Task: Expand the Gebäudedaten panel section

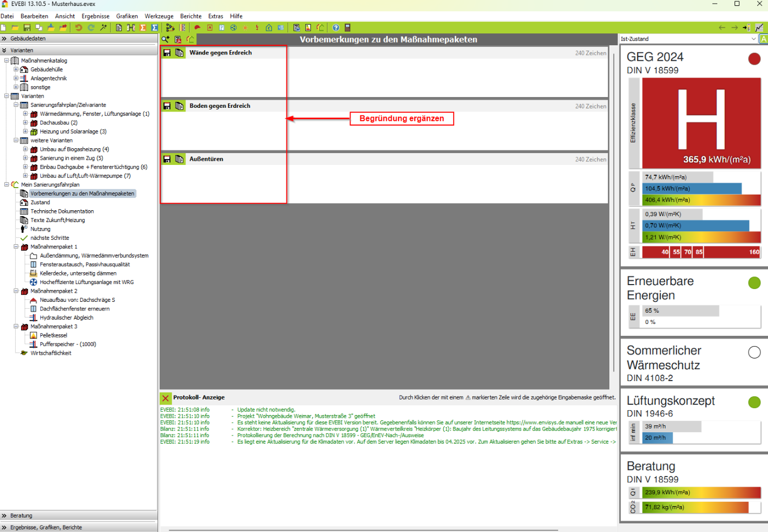Action: point(4,39)
